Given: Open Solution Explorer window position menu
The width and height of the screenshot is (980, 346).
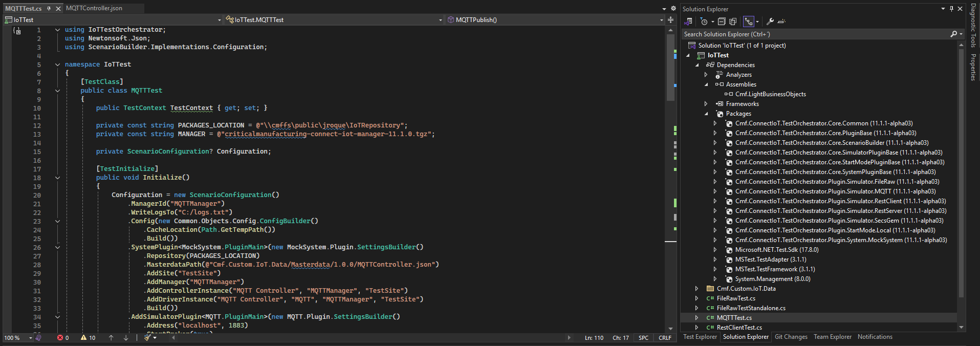Looking at the screenshot, I should [x=943, y=9].
